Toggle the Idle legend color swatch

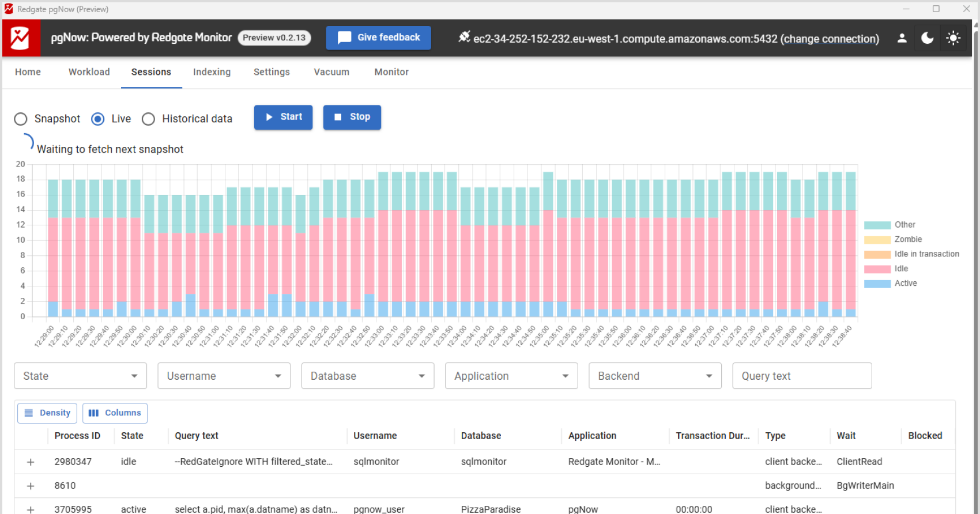tap(877, 269)
